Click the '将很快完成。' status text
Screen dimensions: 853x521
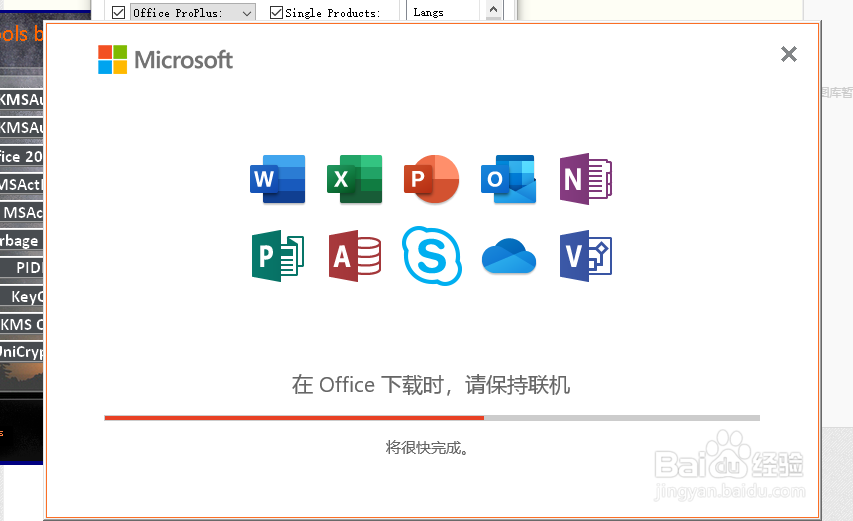click(x=427, y=448)
